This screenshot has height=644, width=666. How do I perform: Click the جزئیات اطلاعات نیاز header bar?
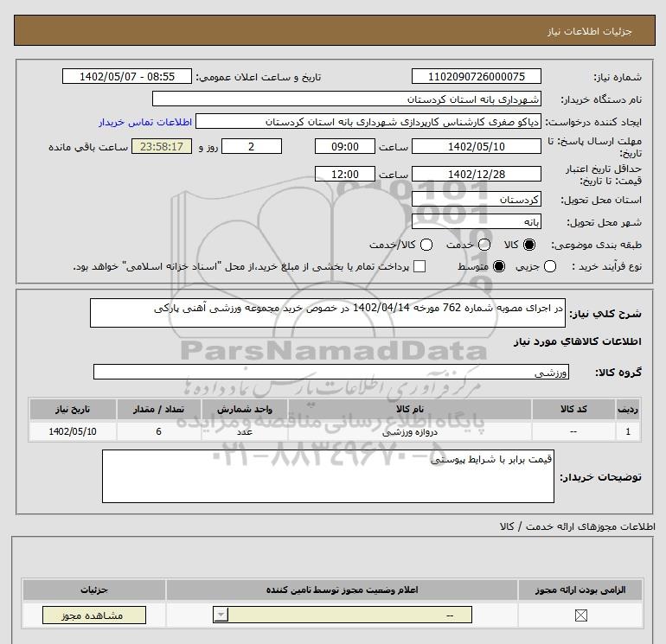pyautogui.click(x=335, y=30)
